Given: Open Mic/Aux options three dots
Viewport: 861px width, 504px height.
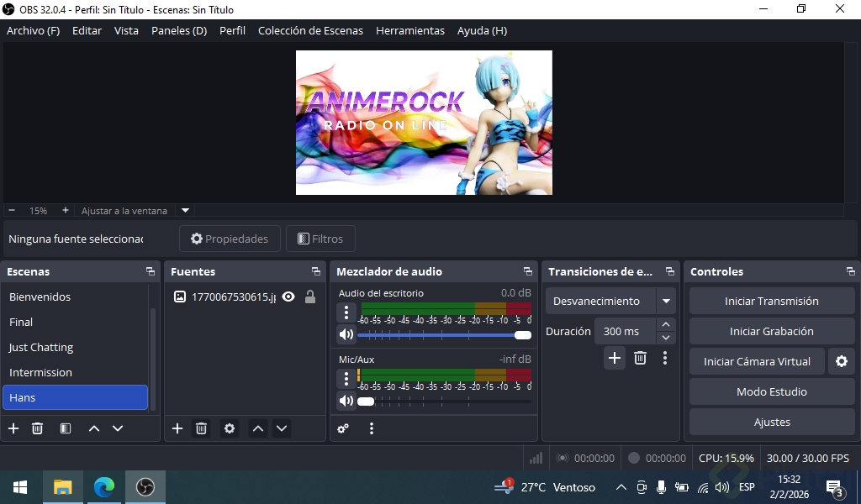Looking at the screenshot, I should coord(346,379).
